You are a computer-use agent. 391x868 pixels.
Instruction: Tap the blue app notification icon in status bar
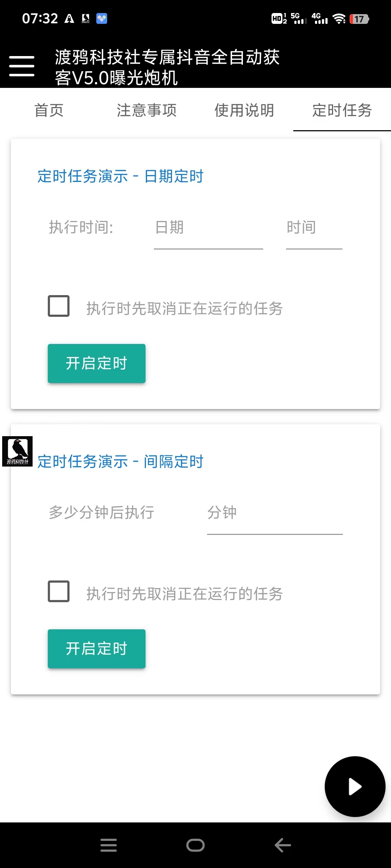102,18
